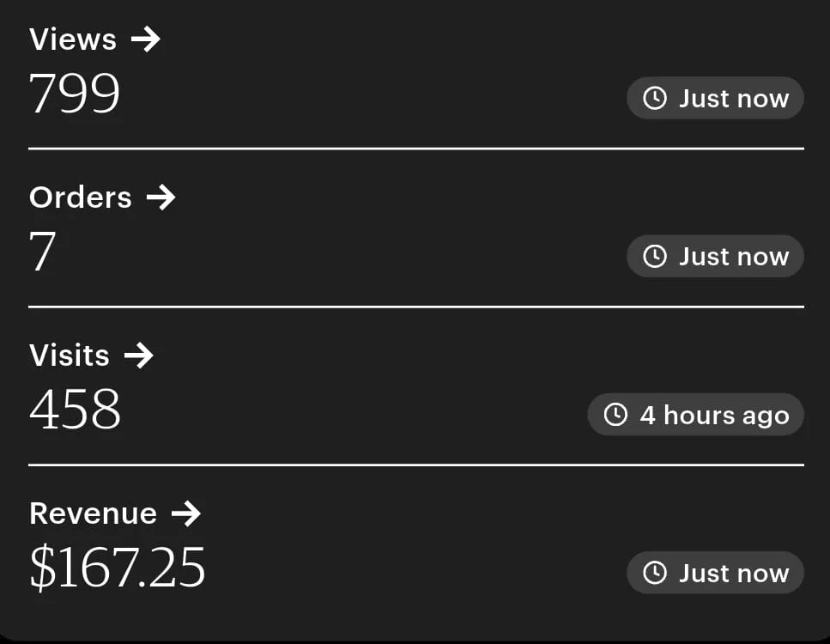Screen dimensions: 830x644
Task: Click the clock icon in the Visits badge
Action: point(615,415)
